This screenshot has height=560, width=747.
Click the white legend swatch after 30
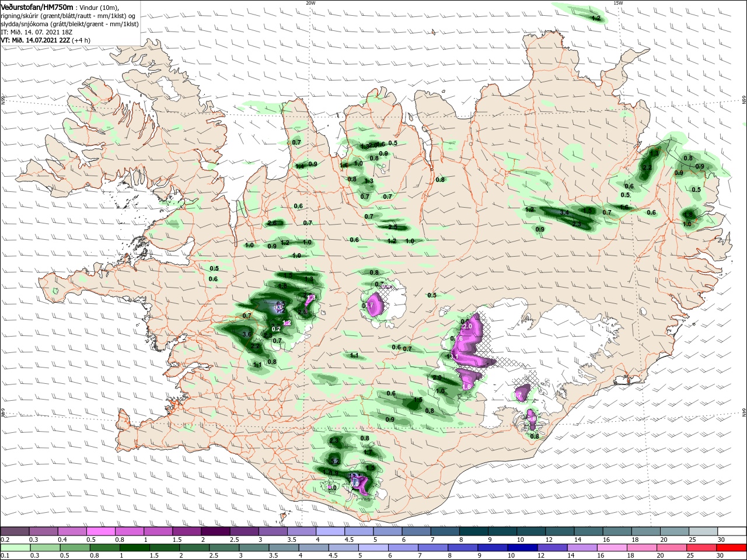pos(732,531)
